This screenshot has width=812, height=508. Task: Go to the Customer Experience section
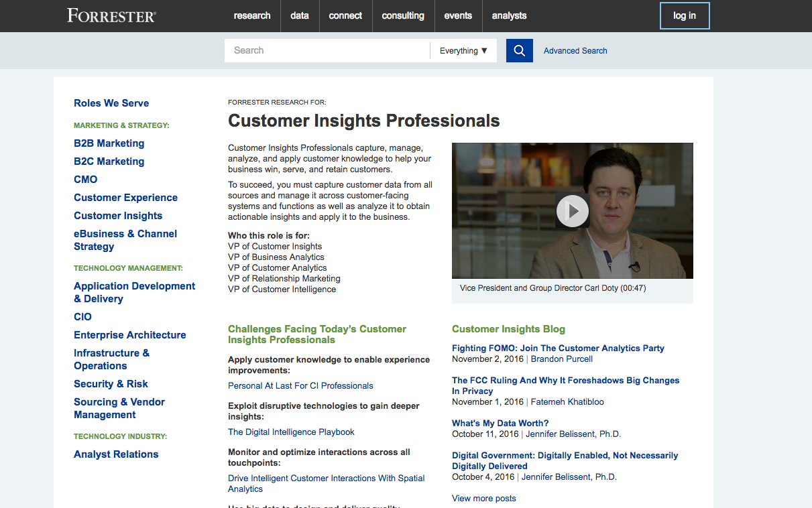(125, 197)
